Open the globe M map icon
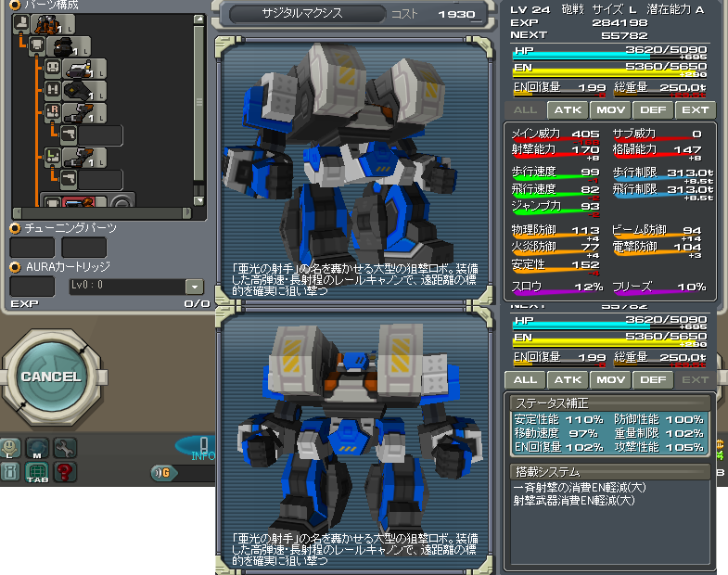 point(37,449)
